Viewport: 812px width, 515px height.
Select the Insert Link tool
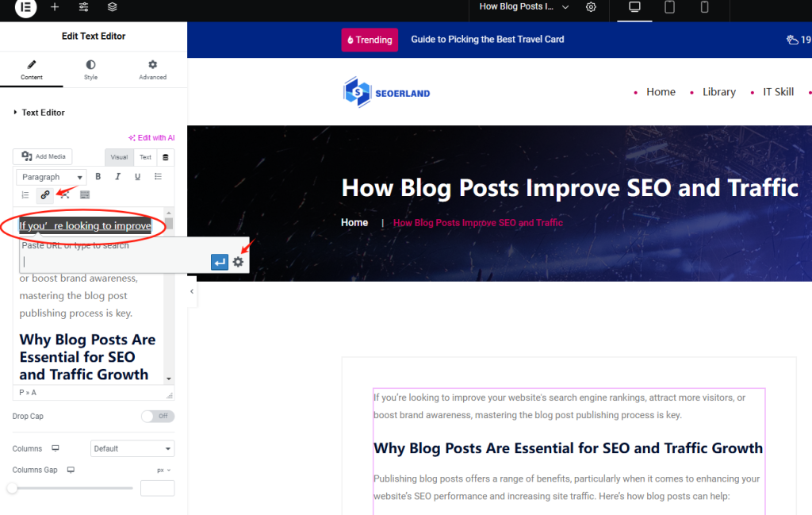coord(45,196)
